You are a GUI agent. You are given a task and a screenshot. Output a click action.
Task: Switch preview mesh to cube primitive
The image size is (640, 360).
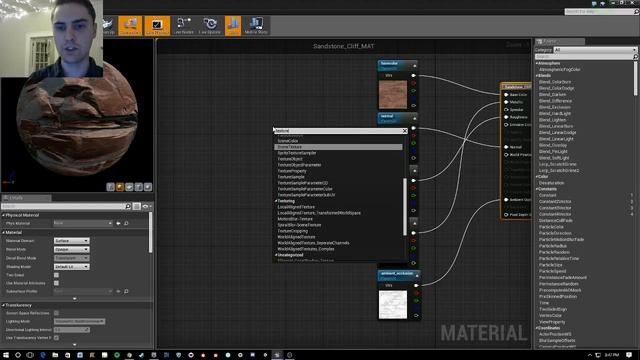coord(139,187)
